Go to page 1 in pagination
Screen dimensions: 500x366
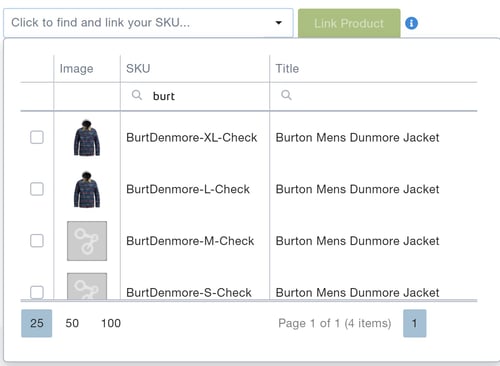point(414,323)
